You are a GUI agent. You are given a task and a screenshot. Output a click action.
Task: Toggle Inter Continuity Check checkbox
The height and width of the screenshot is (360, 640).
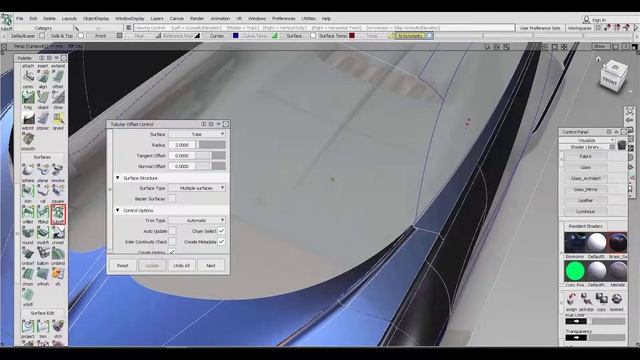click(172, 242)
